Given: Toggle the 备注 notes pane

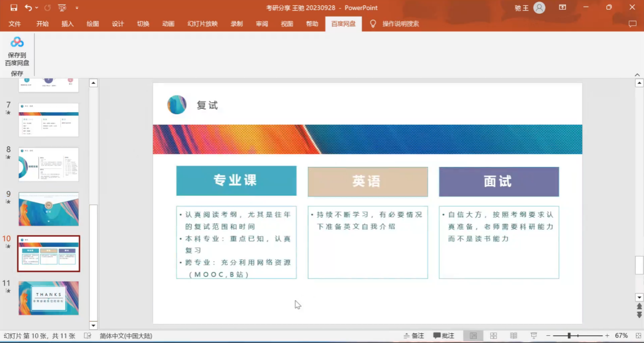Looking at the screenshot, I should 413,336.
